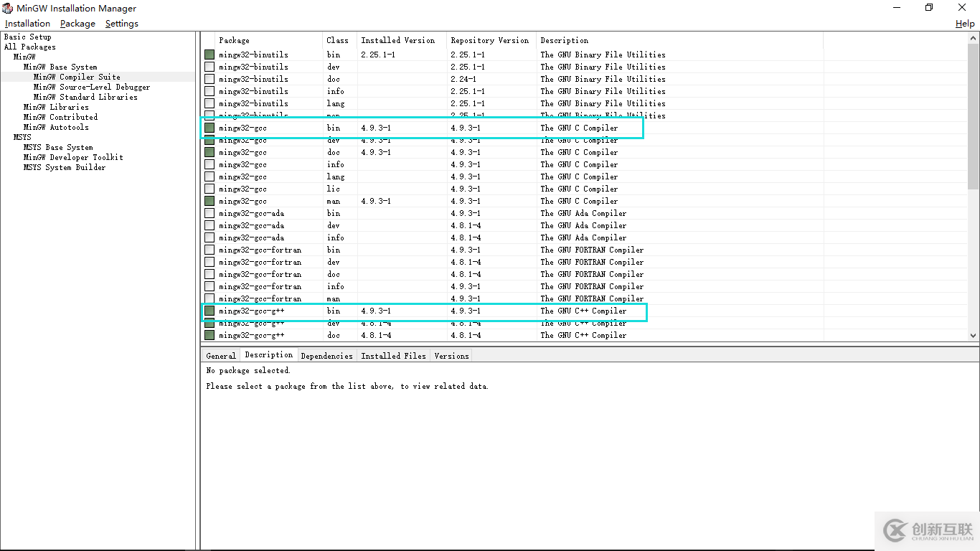Toggle checkbox for mingw32-gcc-g++ bin package

point(209,311)
